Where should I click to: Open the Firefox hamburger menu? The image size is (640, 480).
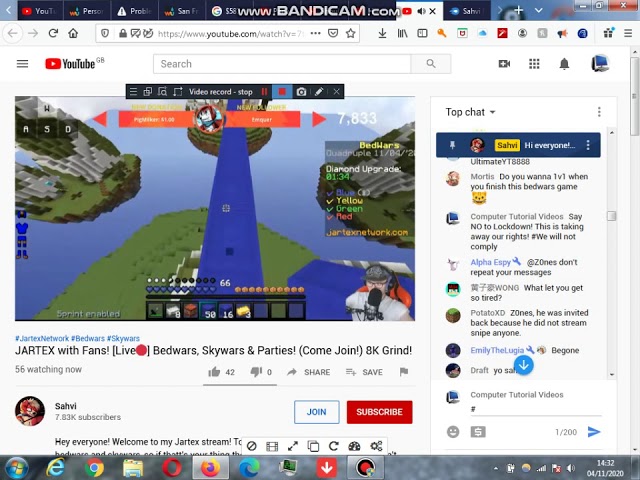click(628, 33)
